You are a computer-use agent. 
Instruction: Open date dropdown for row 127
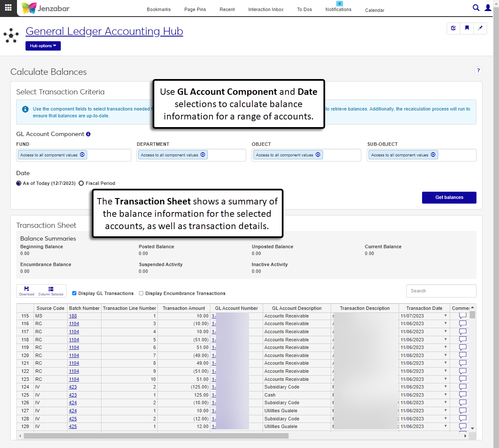(445, 411)
